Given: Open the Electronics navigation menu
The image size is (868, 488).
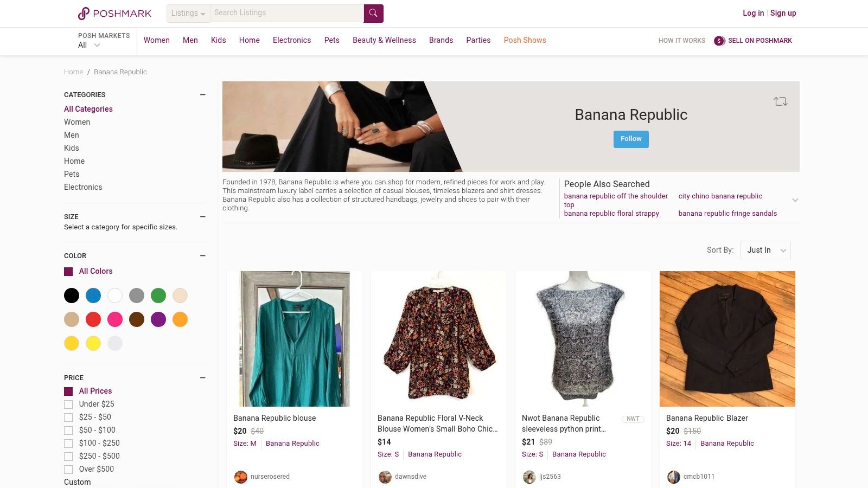Looking at the screenshot, I should [x=292, y=40].
